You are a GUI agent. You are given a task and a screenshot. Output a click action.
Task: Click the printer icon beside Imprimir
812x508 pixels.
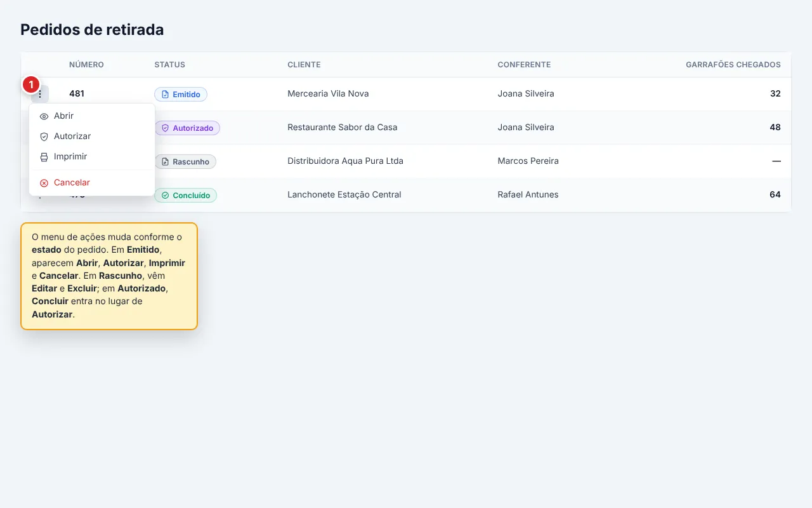pyautogui.click(x=44, y=157)
